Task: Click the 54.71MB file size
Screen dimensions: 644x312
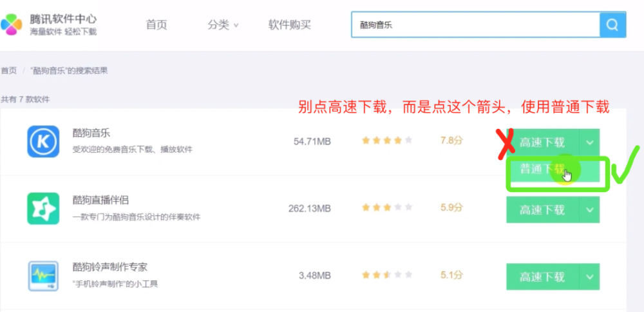Action: click(312, 141)
